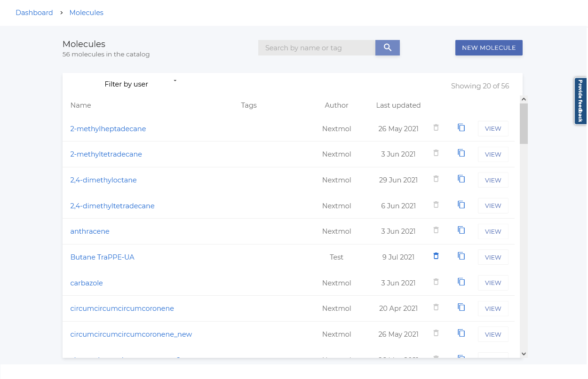588x379 pixels.
Task: Select the Molecules breadcrumb item
Action: tap(86, 13)
